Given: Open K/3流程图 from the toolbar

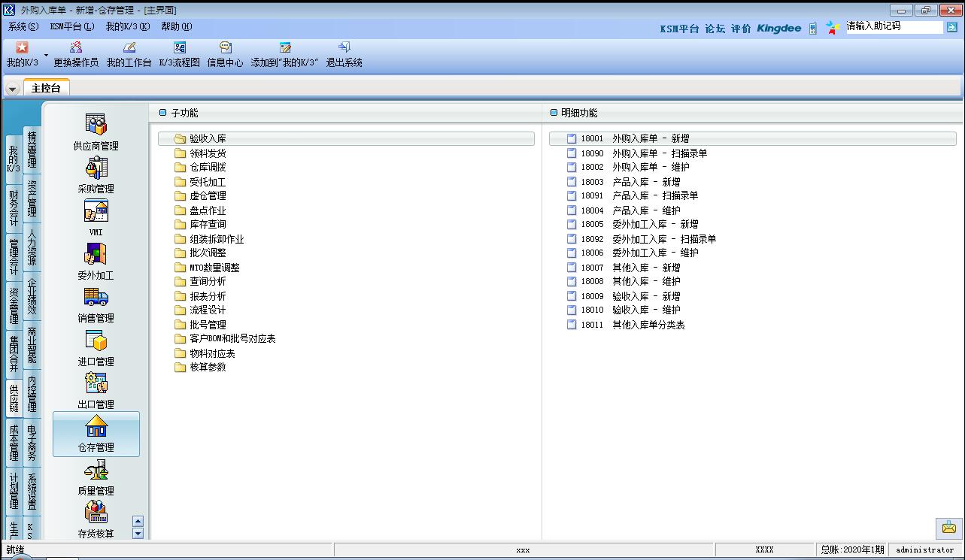Looking at the screenshot, I should [x=179, y=48].
